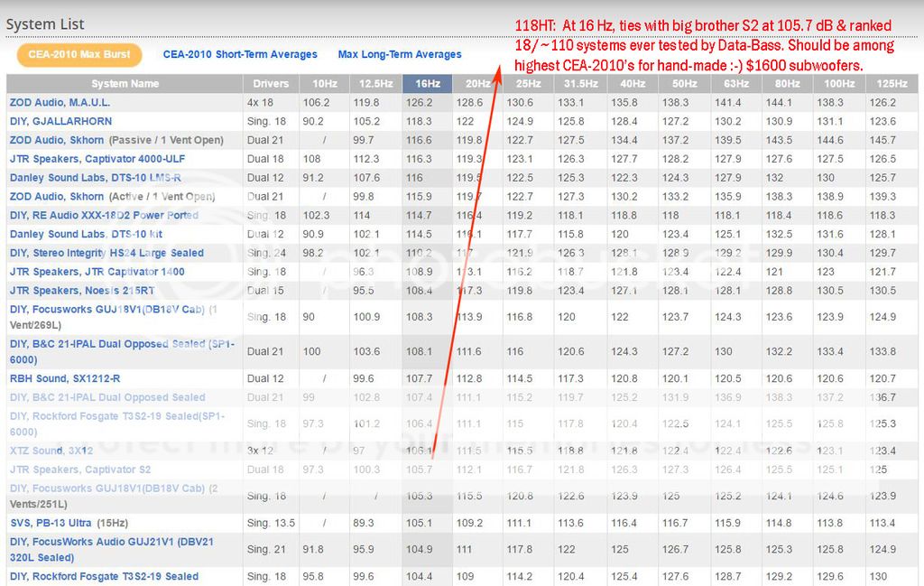Sort by the System Name column header
Viewport: 924px width, 586px height.
pos(125,83)
